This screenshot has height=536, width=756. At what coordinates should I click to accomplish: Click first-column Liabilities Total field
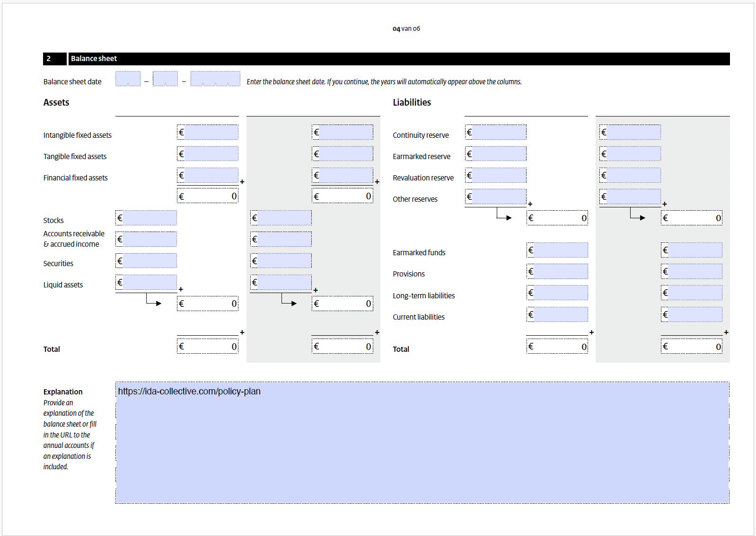(557, 347)
